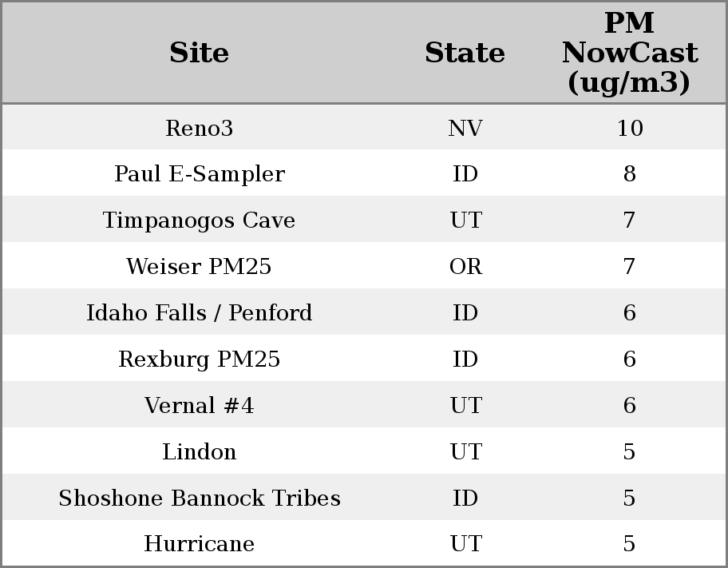Select the Idaho Falls / Penford cell
728x568 pixels.
[200, 313]
